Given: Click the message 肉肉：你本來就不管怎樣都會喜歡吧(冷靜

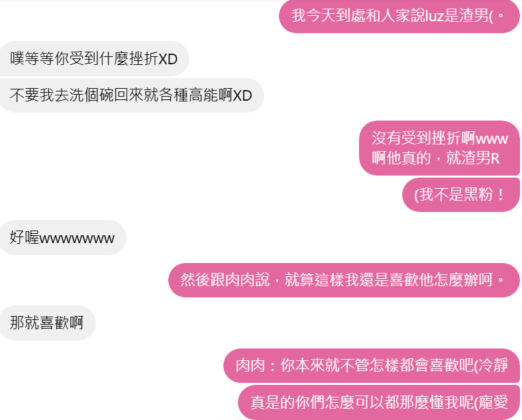Looking at the screenshot, I should (x=372, y=366).
